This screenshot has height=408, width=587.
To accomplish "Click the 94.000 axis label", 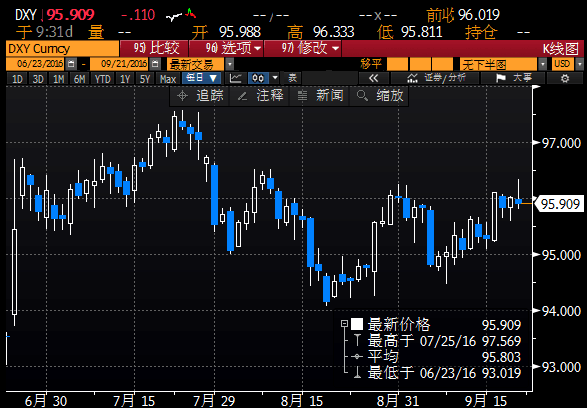I will (561, 311).
